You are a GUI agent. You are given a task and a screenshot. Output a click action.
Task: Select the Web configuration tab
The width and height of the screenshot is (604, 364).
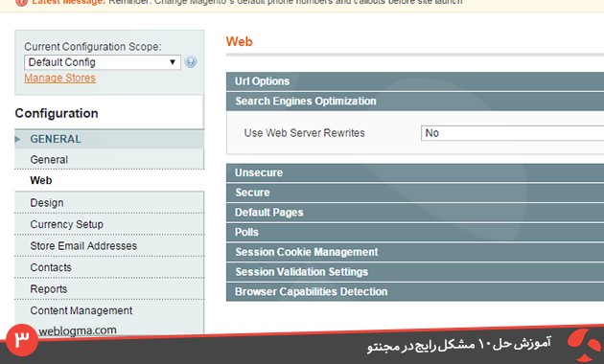(109, 180)
